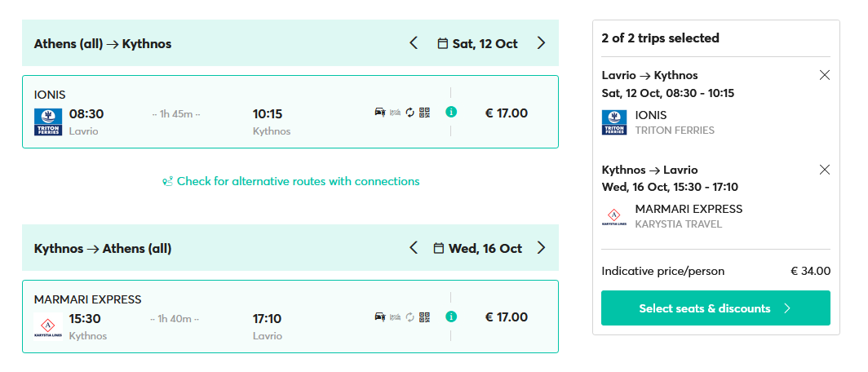
Task: Click the vehicle icon on IONIS ferry row
Action: coord(380,112)
